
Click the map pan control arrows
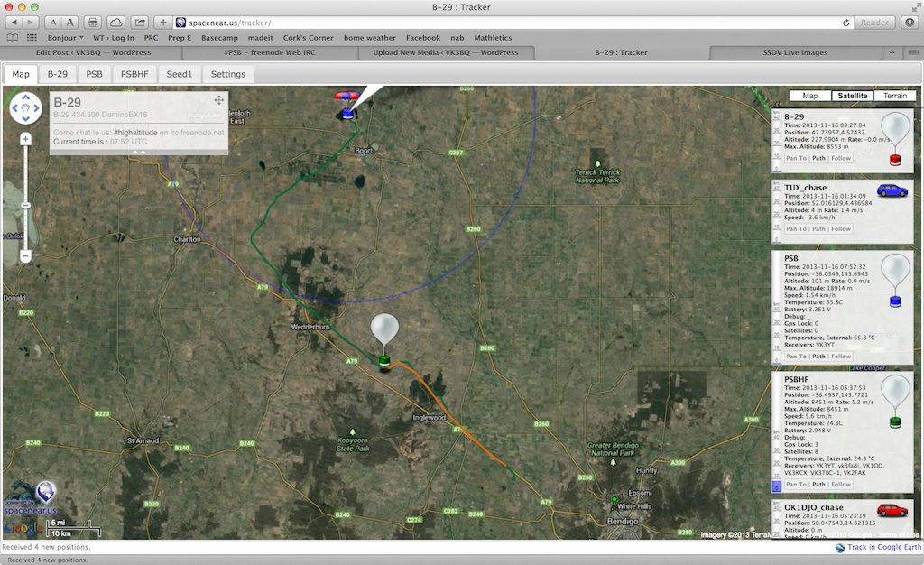25,107
